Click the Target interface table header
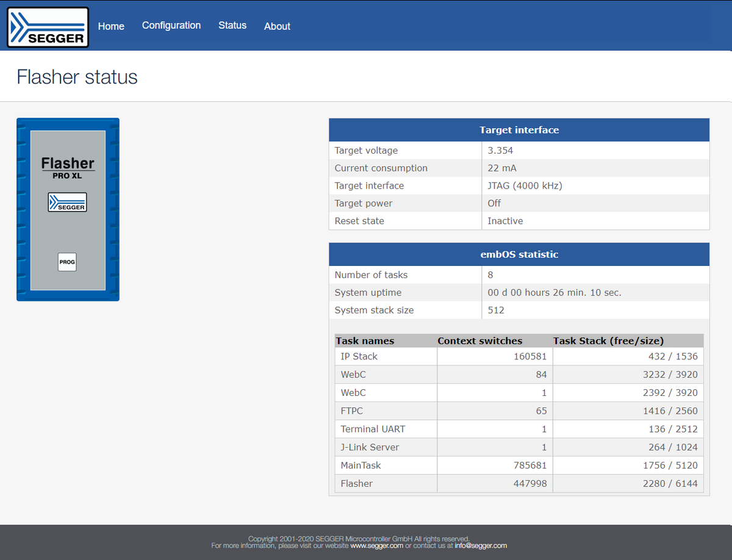Image resolution: width=732 pixels, height=560 pixels. [519, 130]
